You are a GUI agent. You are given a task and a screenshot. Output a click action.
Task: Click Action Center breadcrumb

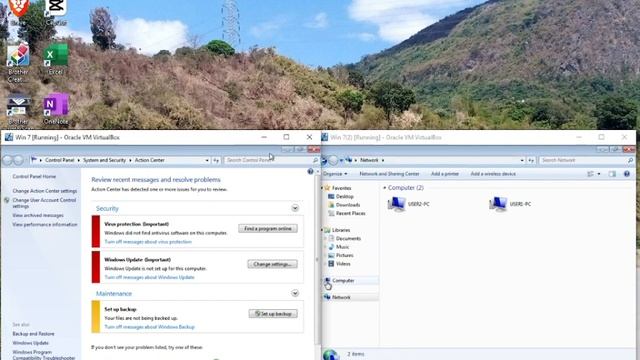(149, 160)
